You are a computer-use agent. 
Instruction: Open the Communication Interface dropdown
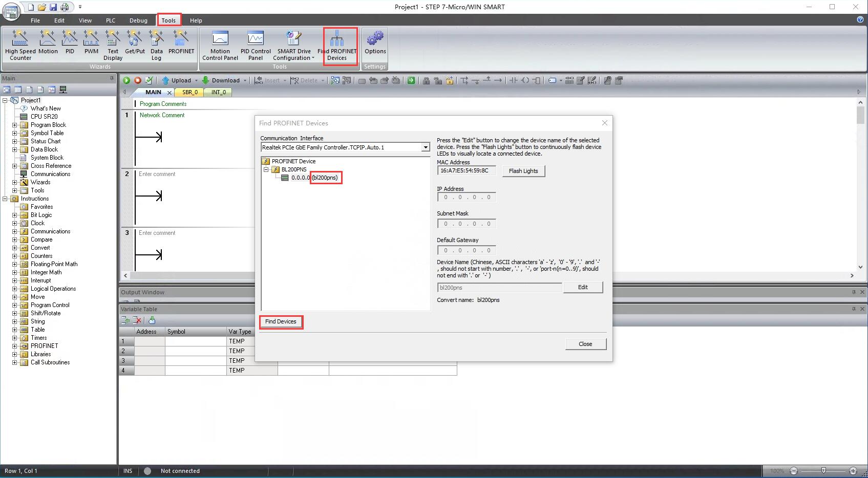(x=425, y=147)
